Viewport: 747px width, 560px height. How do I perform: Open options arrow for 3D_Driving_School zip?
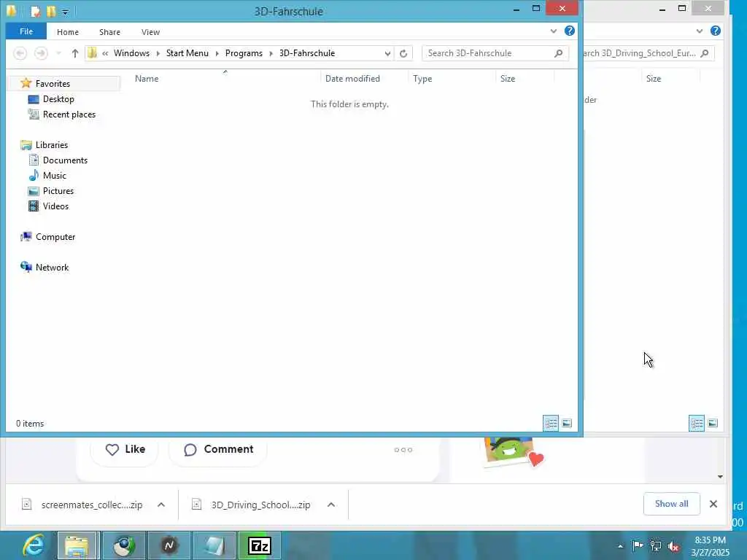(331, 505)
